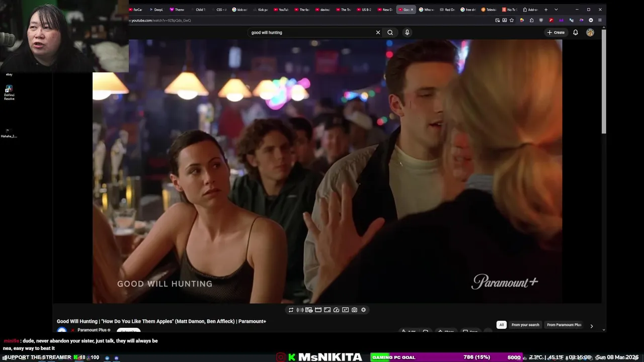Switch to the 'US B-2' browser tab

[365, 10]
